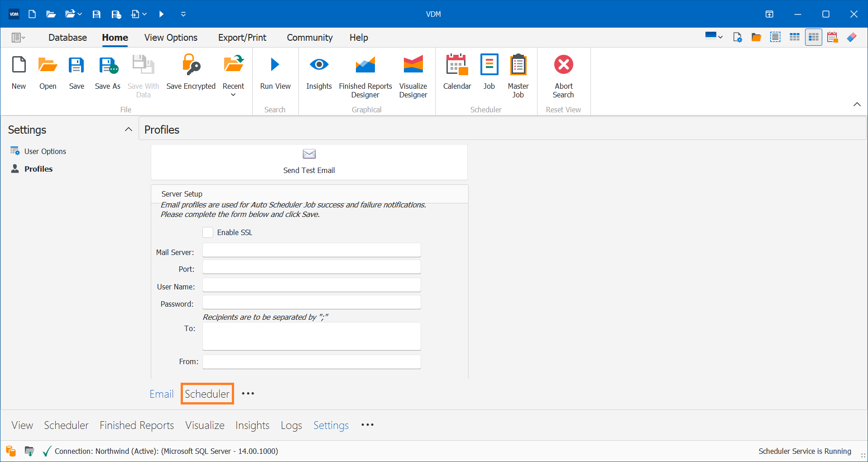This screenshot has width=868, height=462.
Task: Open the Visualize Designer
Action: click(x=413, y=77)
